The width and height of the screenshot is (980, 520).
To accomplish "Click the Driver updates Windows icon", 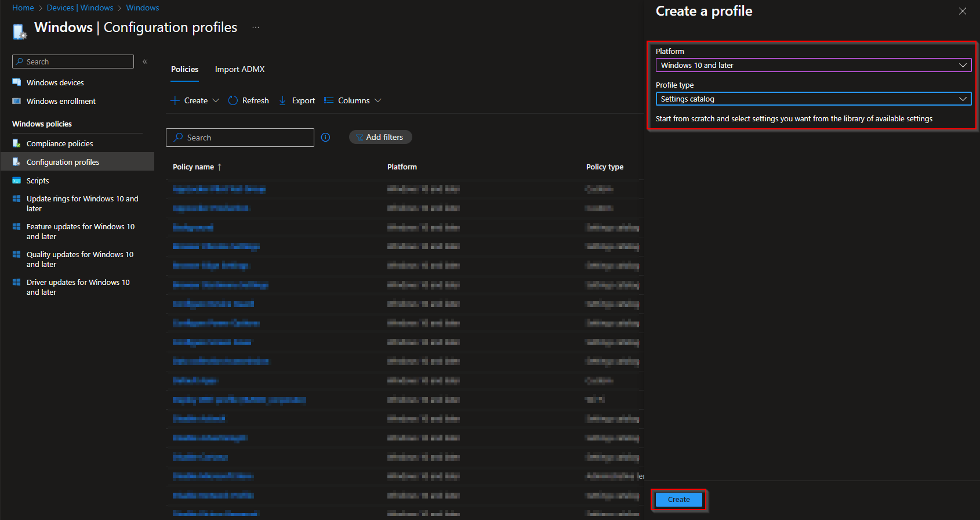I will pyautogui.click(x=17, y=282).
